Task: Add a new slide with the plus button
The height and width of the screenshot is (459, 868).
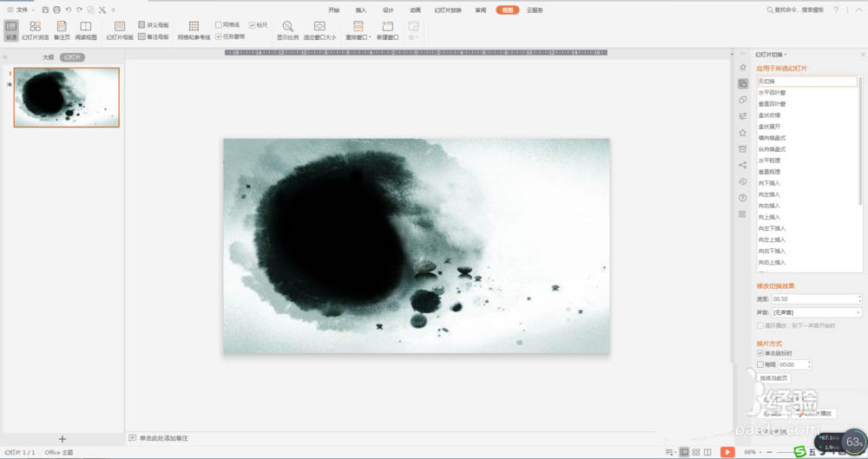Action: click(62, 439)
